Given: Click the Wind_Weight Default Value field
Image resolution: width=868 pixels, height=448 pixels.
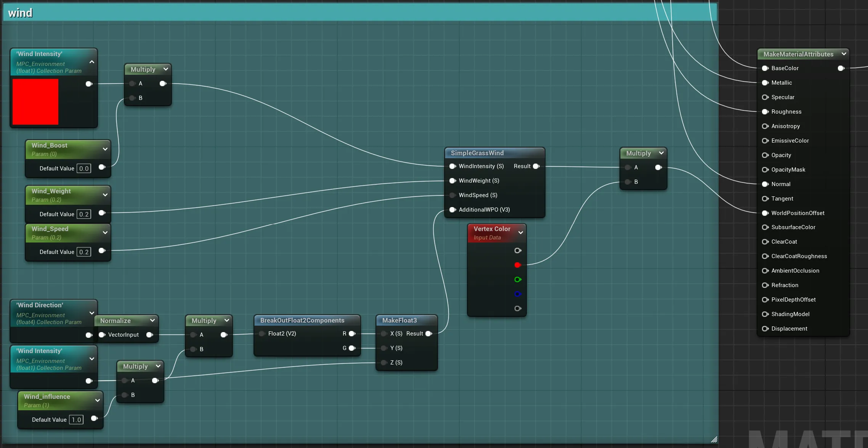Looking at the screenshot, I should pyautogui.click(x=84, y=214).
